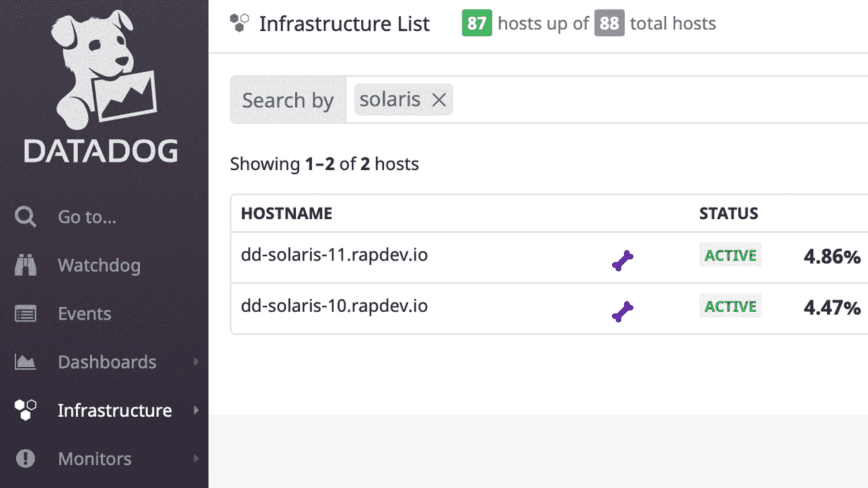Image resolution: width=868 pixels, height=488 pixels.
Task: Click the green 87 hosts up badge
Action: click(x=477, y=23)
